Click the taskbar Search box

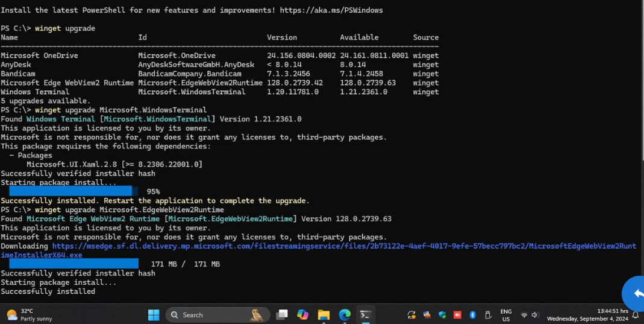(217, 315)
